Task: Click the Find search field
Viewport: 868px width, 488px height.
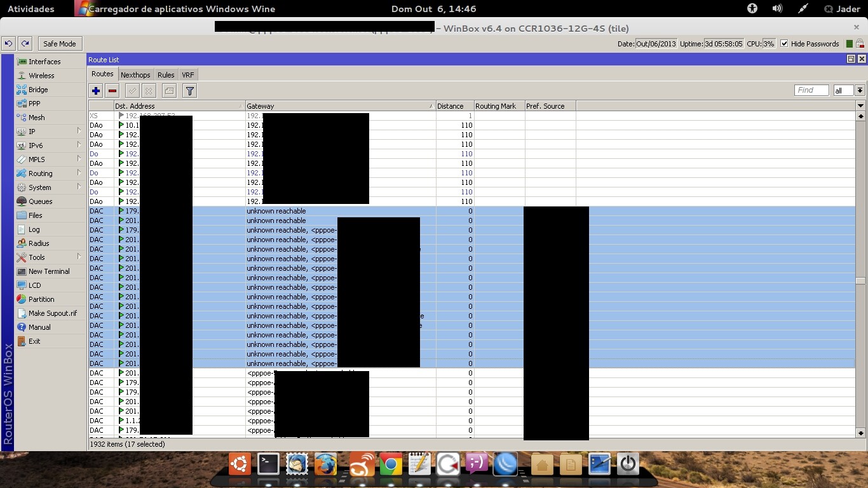Action: 811,90
